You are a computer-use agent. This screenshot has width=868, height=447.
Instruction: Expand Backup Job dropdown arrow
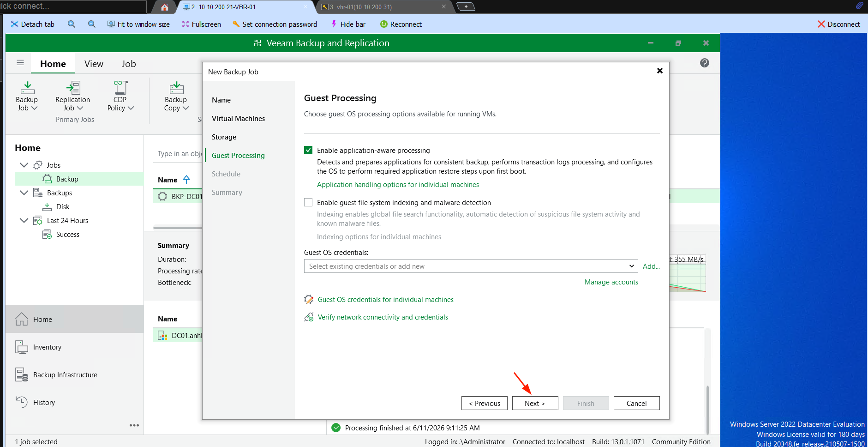point(34,108)
